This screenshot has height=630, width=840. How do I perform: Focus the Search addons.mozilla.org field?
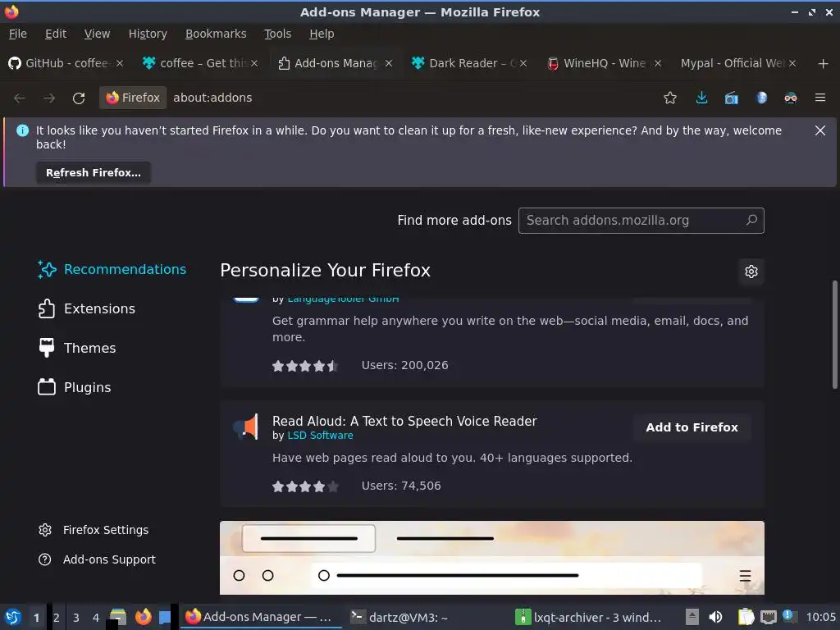641,220
